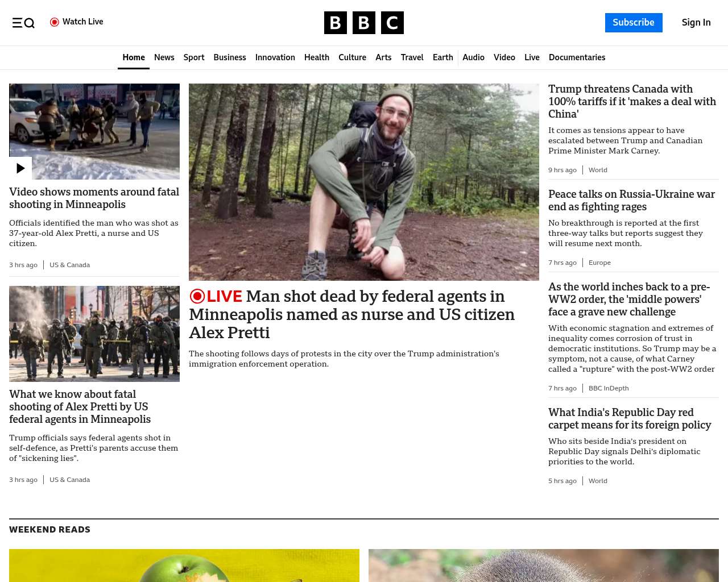Open the hamburger menu and search icon
728x582 pixels.
[23, 23]
